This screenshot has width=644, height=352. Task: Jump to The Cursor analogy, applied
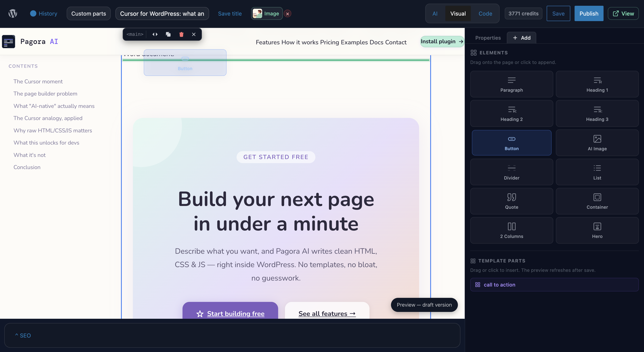(x=48, y=118)
